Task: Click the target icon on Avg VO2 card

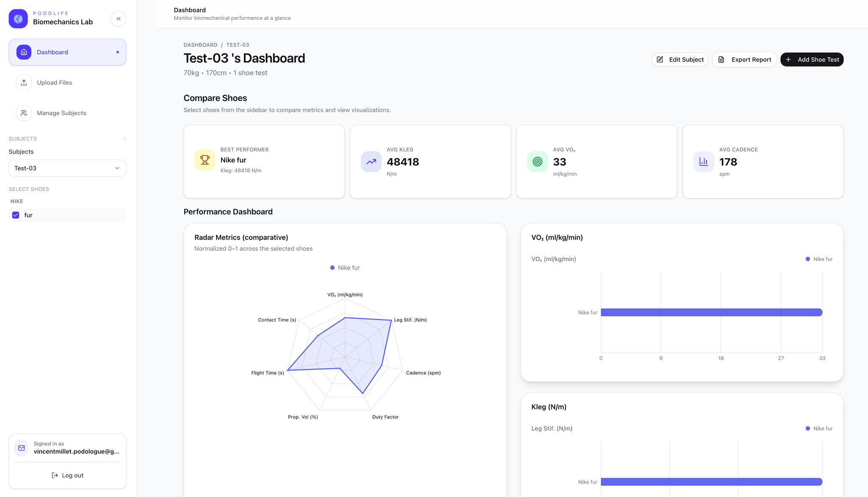Action: [537, 162]
